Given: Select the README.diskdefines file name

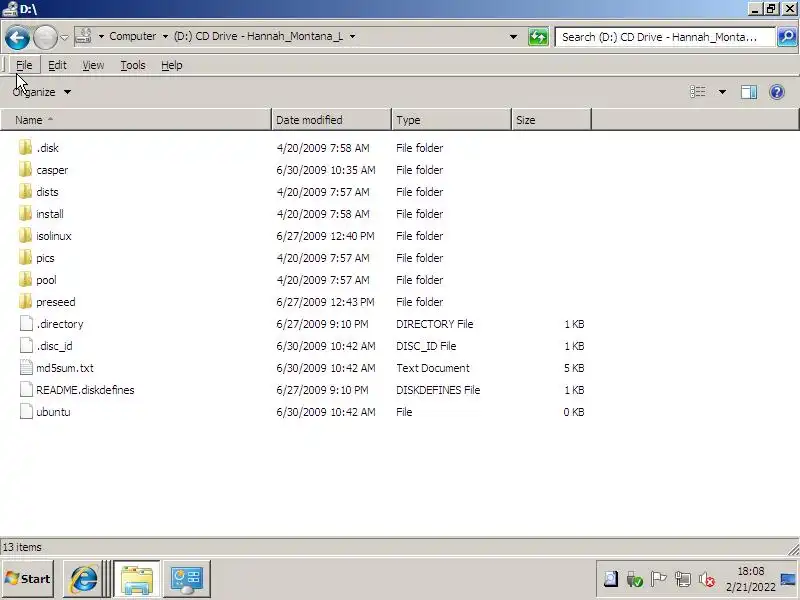Looking at the screenshot, I should coord(85,390).
